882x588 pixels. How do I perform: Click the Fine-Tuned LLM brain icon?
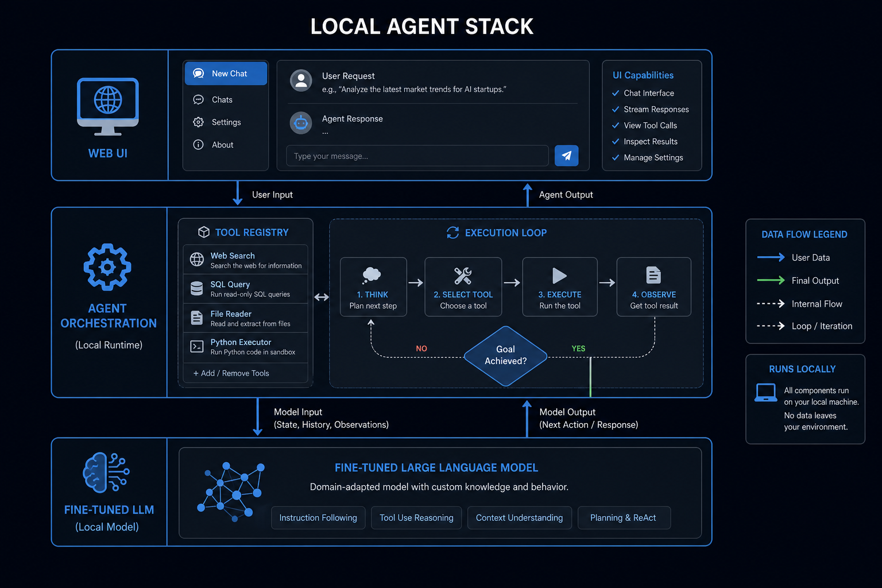click(x=106, y=473)
